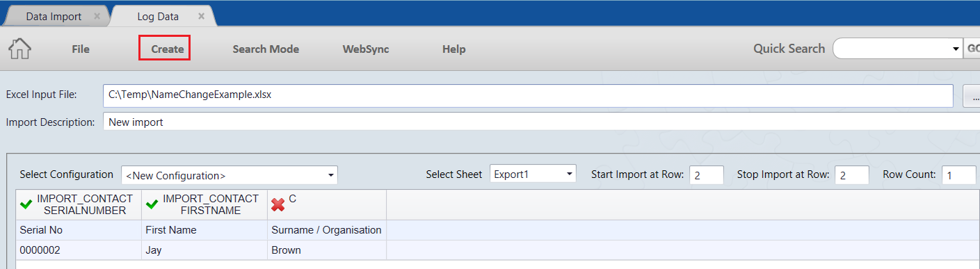Viewport: 980px width, 269px height.
Task: Open the Select Sheet dropdown
Action: point(533,174)
